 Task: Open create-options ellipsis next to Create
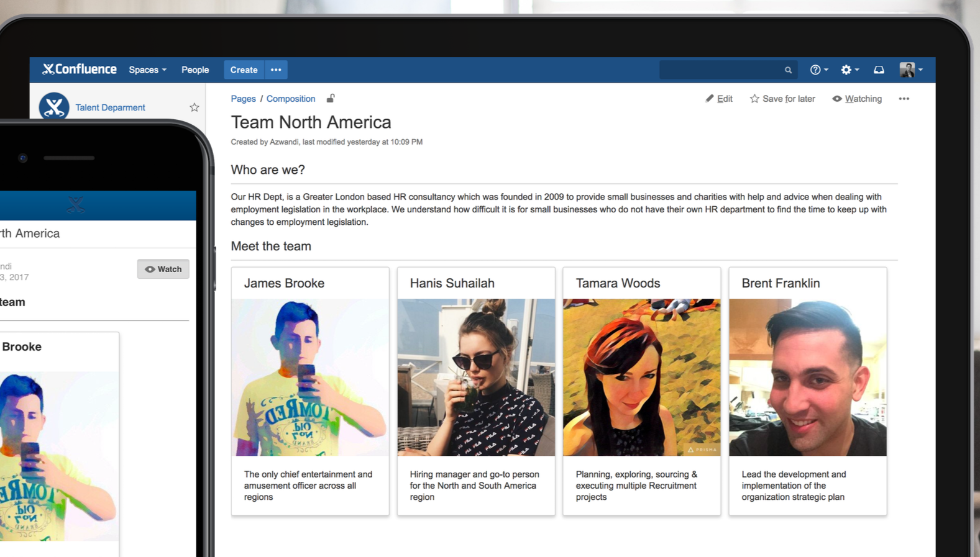[276, 70]
